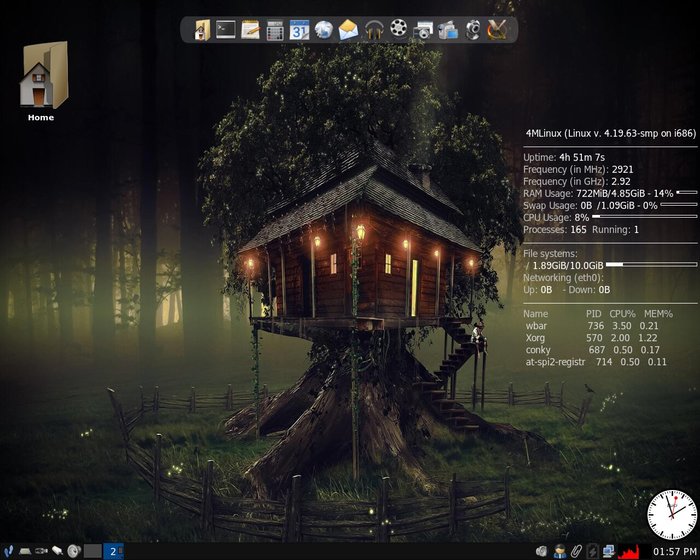Open the terminal from the top dock
Screen dimensions: 700x560
[227, 30]
